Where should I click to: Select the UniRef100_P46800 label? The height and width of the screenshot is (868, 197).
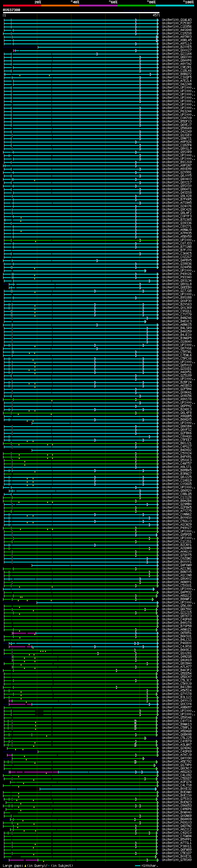pyautogui.click(x=177, y=643)
